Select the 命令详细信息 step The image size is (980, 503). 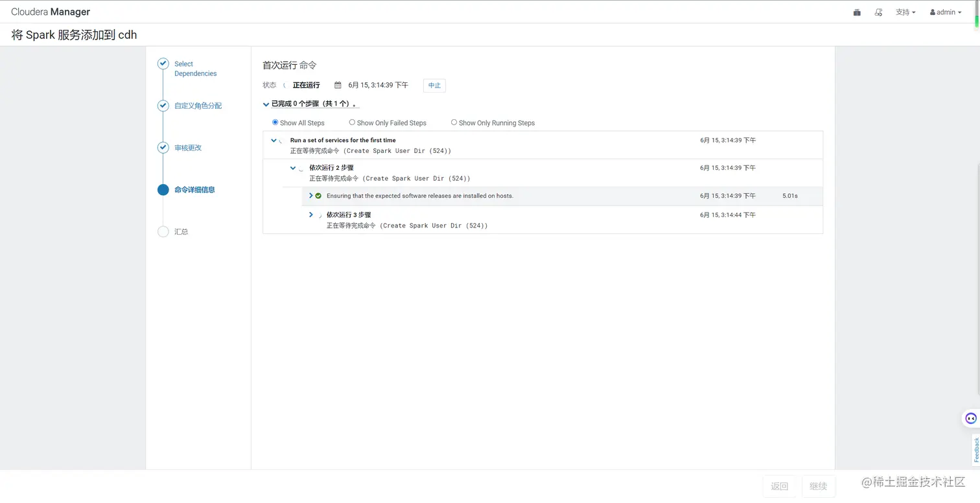click(x=194, y=190)
